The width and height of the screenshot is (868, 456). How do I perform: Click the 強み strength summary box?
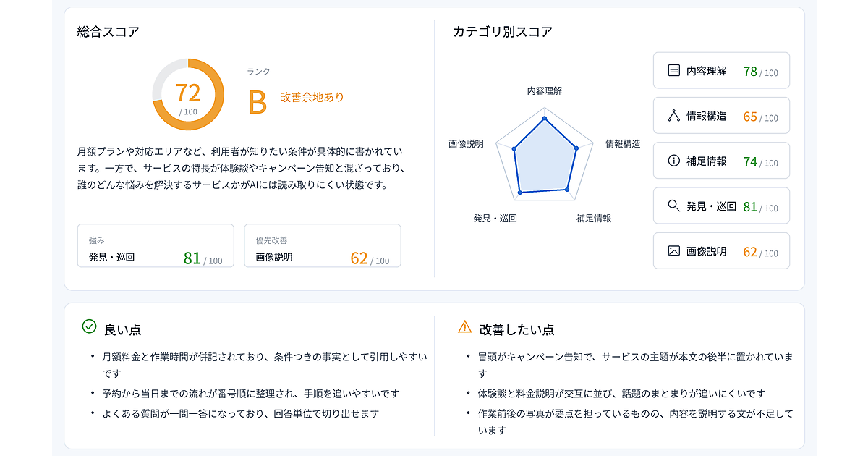tap(156, 245)
